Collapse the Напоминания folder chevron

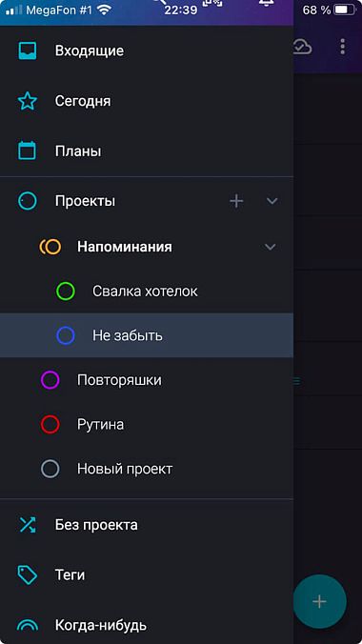(270, 247)
